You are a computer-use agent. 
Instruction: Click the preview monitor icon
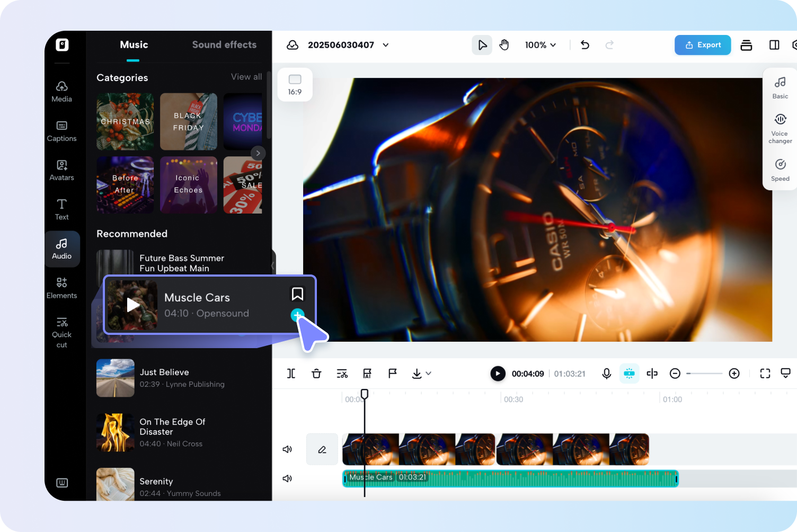[x=786, y=374]
